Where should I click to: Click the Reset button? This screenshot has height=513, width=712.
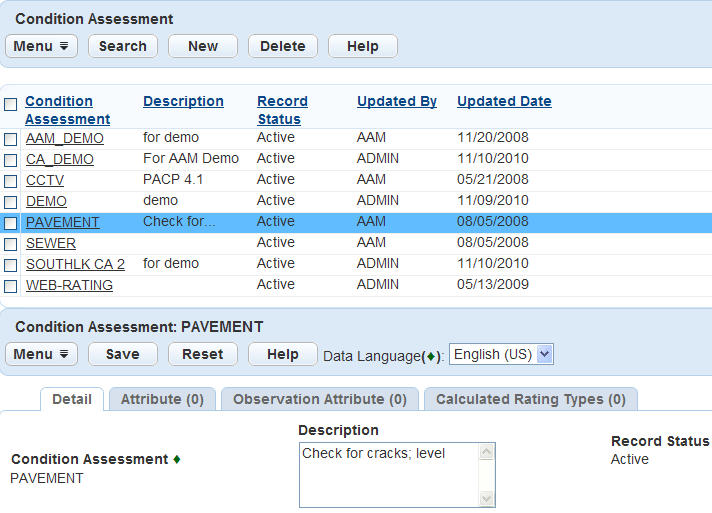tap(203, 354)
